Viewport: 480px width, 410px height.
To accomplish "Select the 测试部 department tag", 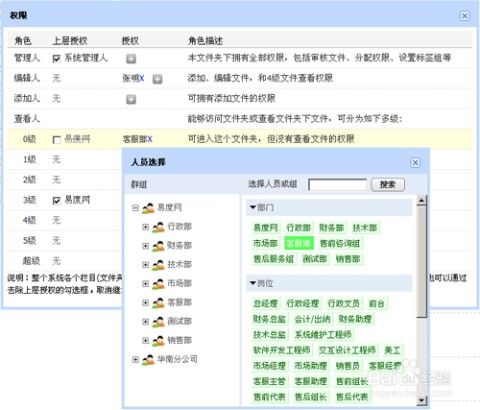I will (315, 259).
